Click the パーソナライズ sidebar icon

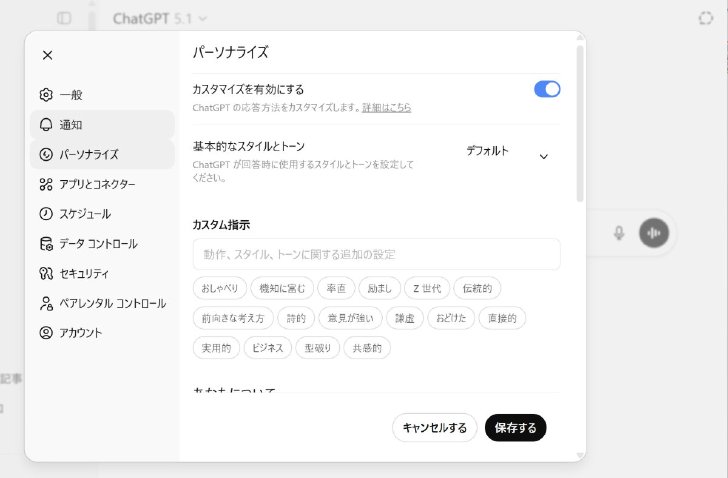[x=46, y=154]
